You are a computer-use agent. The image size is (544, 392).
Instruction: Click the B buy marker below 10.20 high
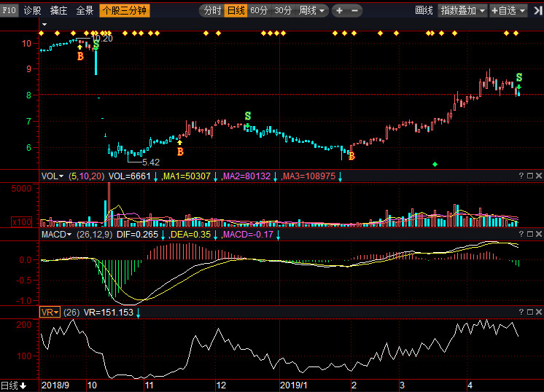(80, 56)
